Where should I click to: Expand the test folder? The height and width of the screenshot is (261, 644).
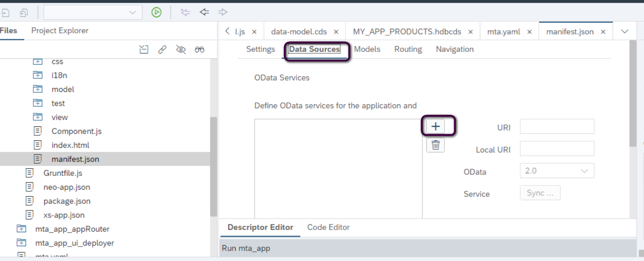click(38, 103)
